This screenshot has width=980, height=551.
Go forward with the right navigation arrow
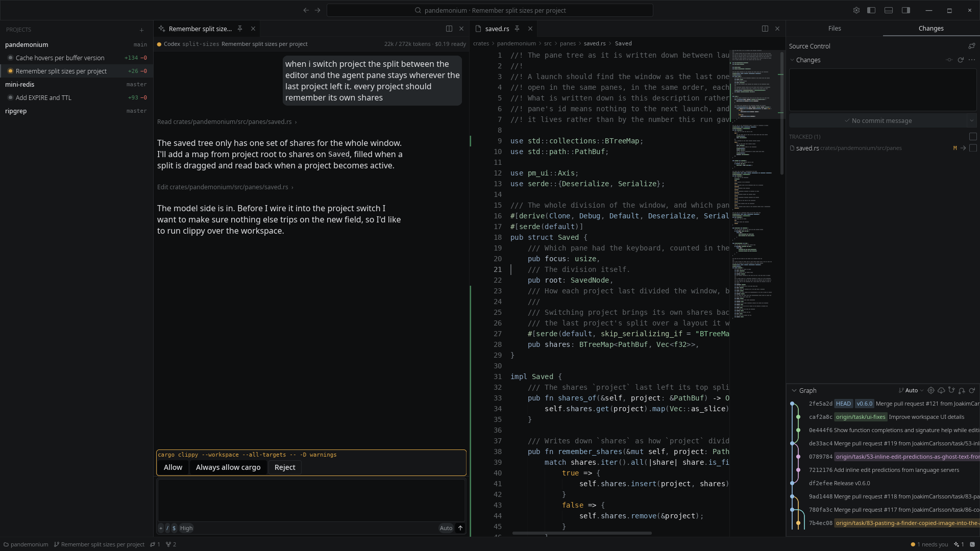pos(317,10)
